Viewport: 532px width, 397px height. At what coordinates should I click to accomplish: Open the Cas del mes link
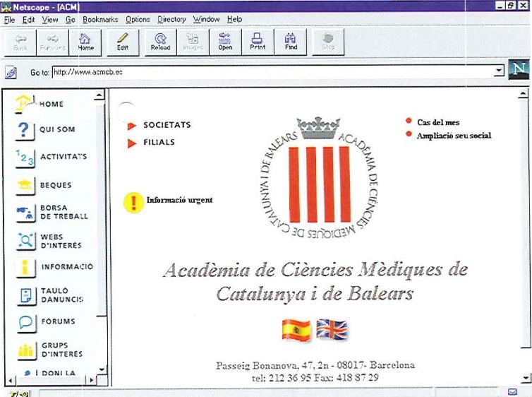click(437, 122)
